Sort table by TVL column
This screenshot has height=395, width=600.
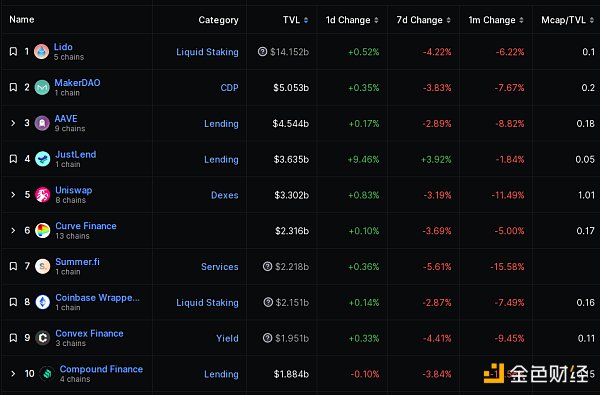(295, 20)
